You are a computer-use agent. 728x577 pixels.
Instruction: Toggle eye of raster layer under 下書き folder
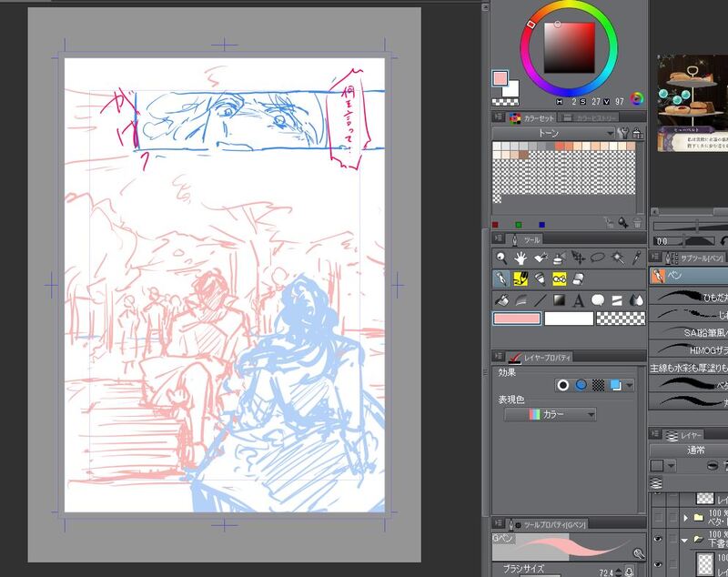pyautogui.click(x=657, y=564)
